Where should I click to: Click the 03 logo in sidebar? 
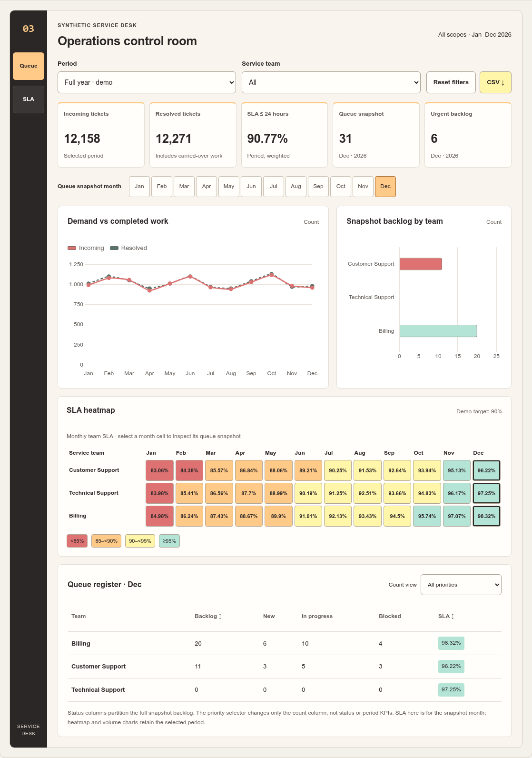point(29,29)
